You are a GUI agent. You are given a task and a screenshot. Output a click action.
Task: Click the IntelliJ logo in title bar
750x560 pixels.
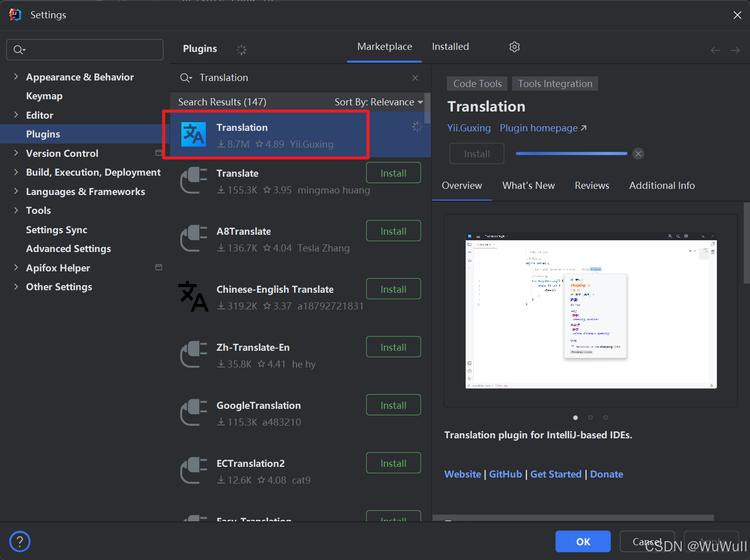coord(15,15)
